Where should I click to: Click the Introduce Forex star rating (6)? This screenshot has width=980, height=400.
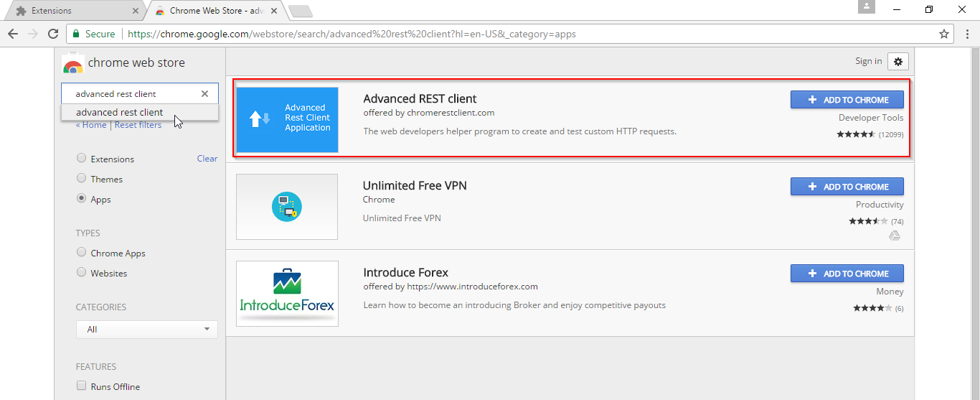click(x=878, y=308)
